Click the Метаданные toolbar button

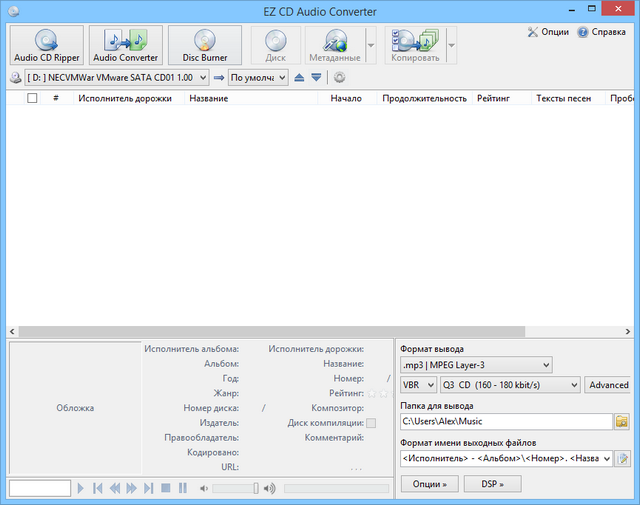point(335,46)
